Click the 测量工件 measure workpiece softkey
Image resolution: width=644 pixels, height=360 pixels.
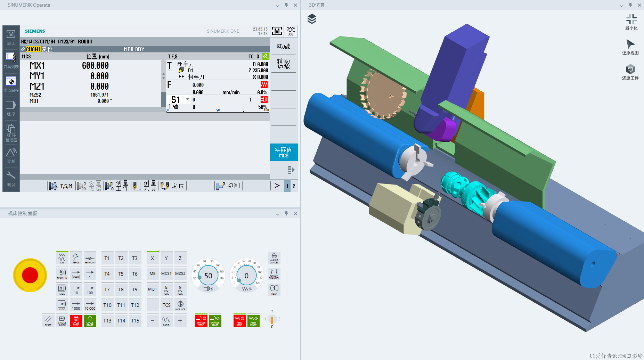point(117,186)
